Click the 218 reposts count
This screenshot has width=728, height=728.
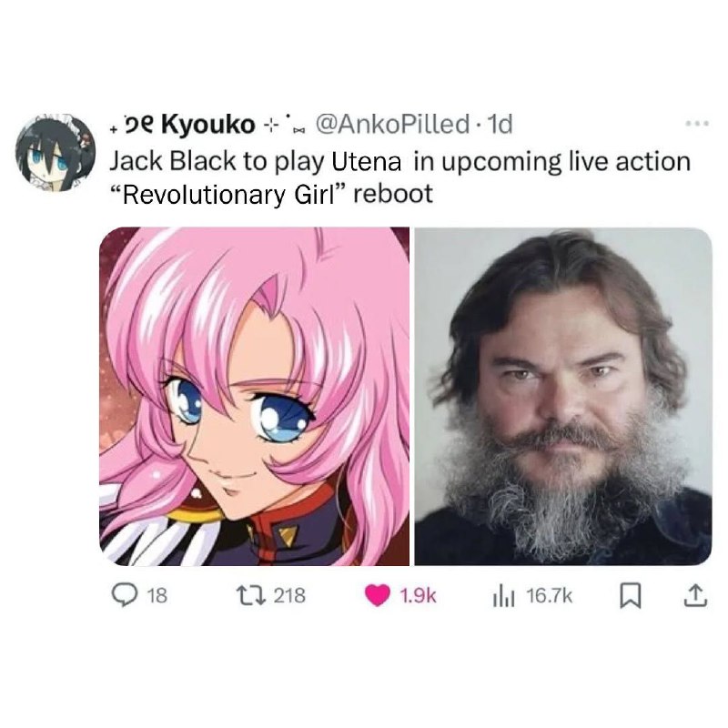tap(289, 595)
